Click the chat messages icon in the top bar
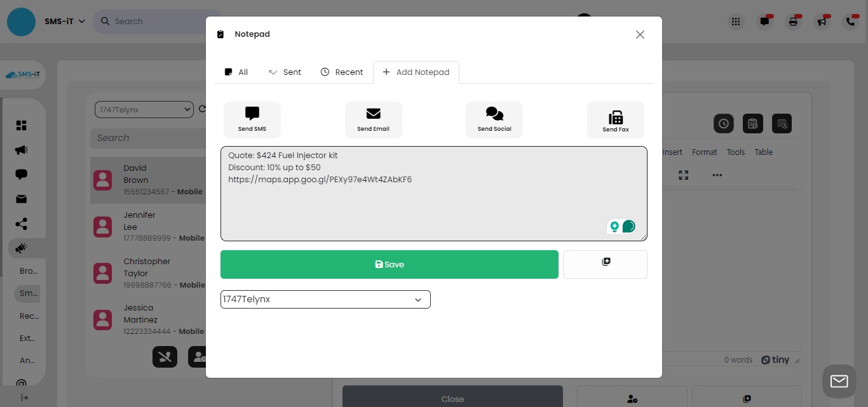868x407 pixels. click(764, 21)
